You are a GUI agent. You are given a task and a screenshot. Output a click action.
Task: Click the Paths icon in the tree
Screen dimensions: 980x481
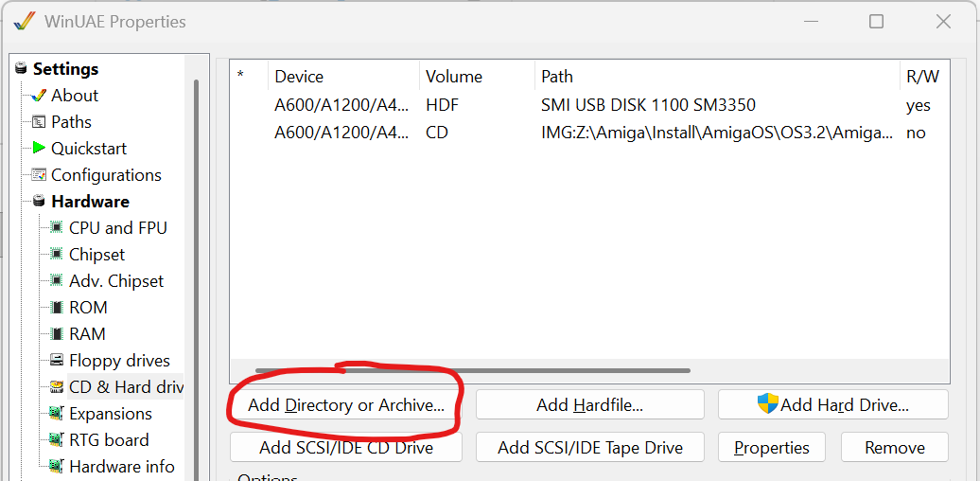click(x=39, y=122)
